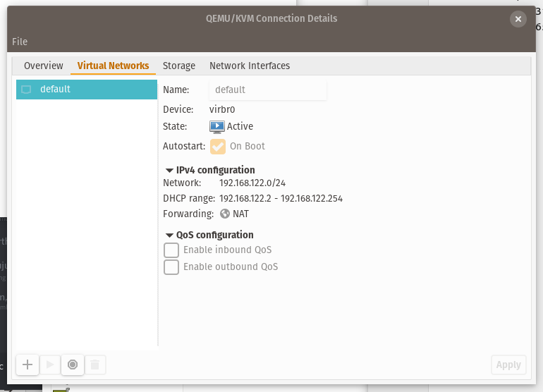The width and height of the screenshot is (543, 392).
Task: Click the delete network trash icon
Action: point(95,365)
